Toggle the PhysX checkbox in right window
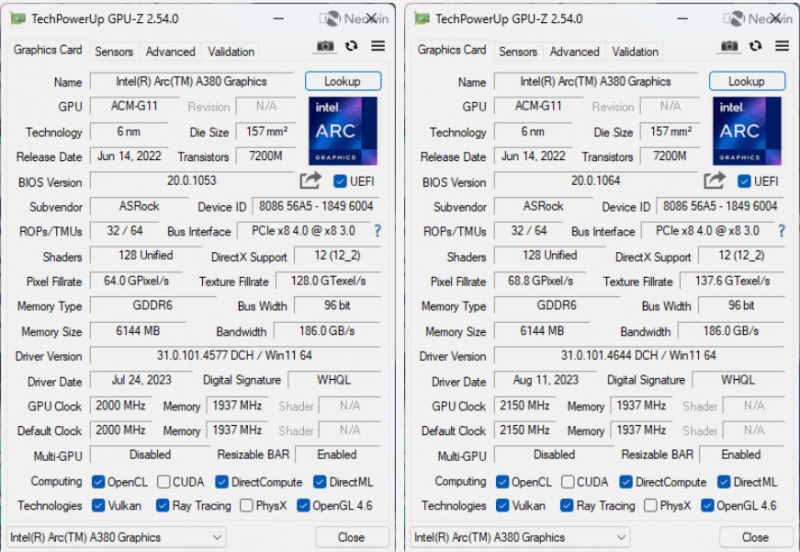 [651, 506]
